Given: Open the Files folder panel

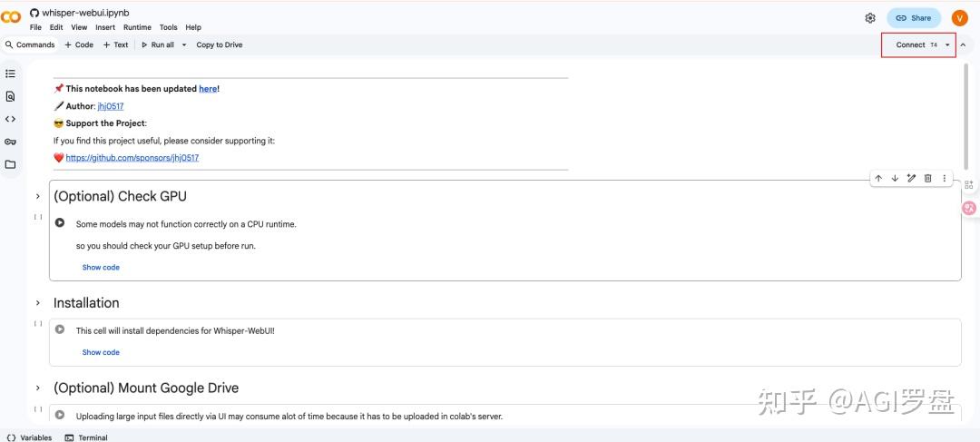Looking at the screenshot, I should click(10, 164).
